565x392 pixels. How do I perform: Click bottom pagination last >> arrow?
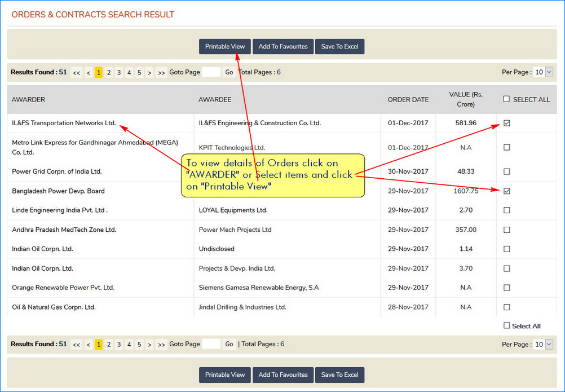[x=161, y=345]
